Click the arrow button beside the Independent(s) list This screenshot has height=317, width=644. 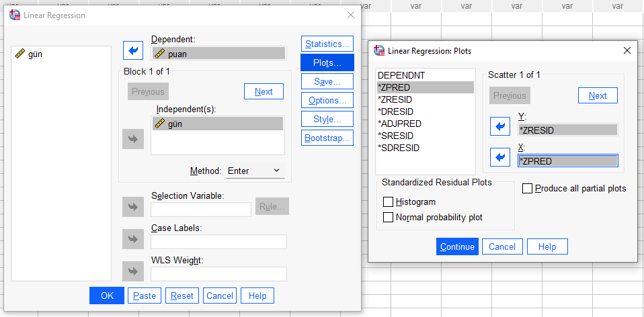[x=133, y=139]
